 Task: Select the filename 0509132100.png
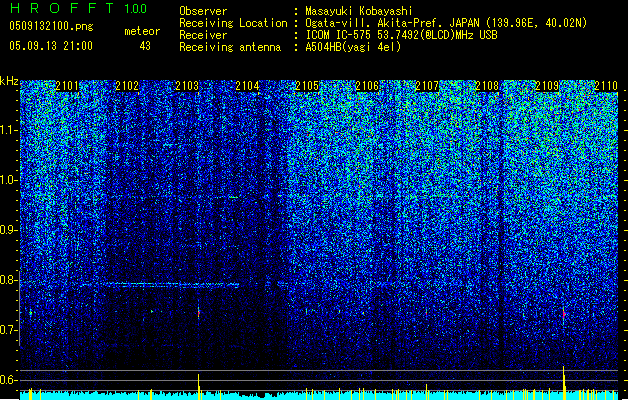pyautogui.click(x=51, y=26)
